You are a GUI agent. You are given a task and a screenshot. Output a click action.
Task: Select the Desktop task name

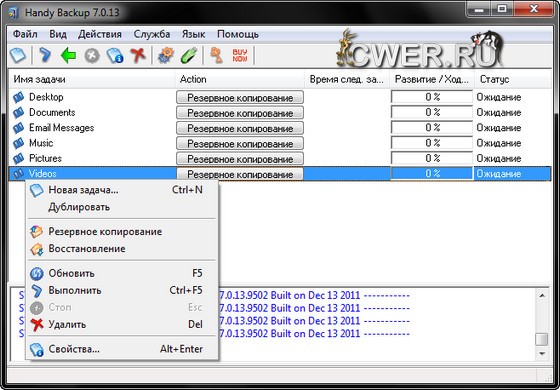tap(46, 97)
